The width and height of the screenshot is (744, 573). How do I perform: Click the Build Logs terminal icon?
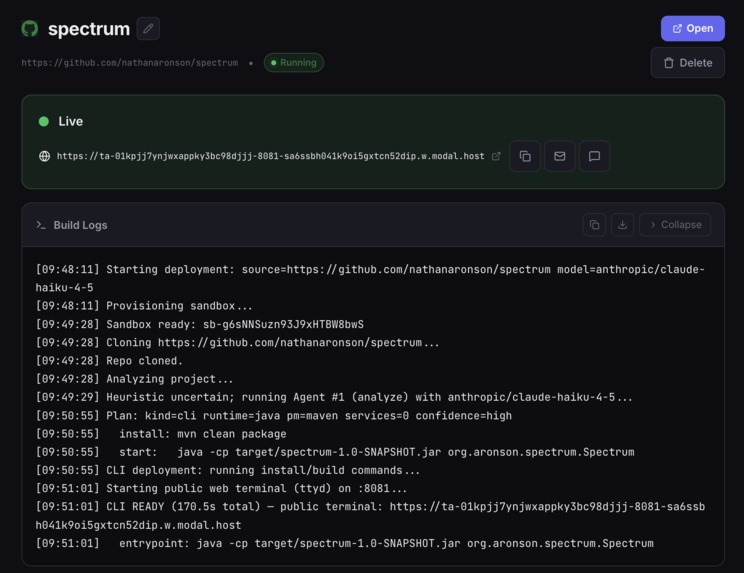click(x=41, y=225)
